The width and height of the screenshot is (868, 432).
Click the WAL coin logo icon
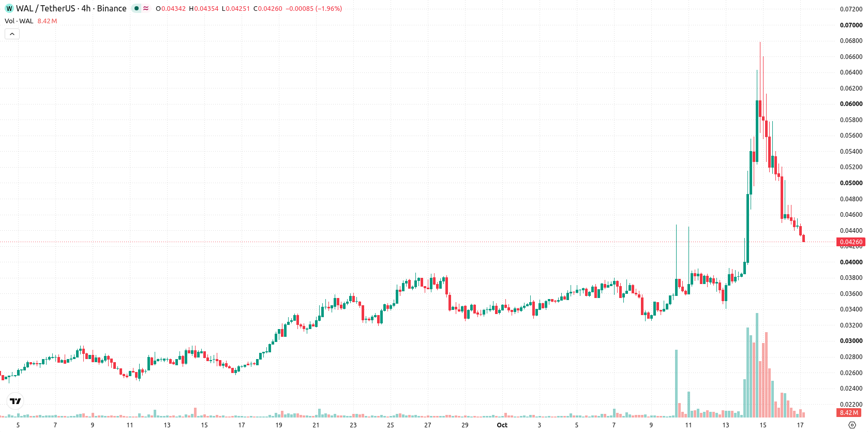point(9,8)
